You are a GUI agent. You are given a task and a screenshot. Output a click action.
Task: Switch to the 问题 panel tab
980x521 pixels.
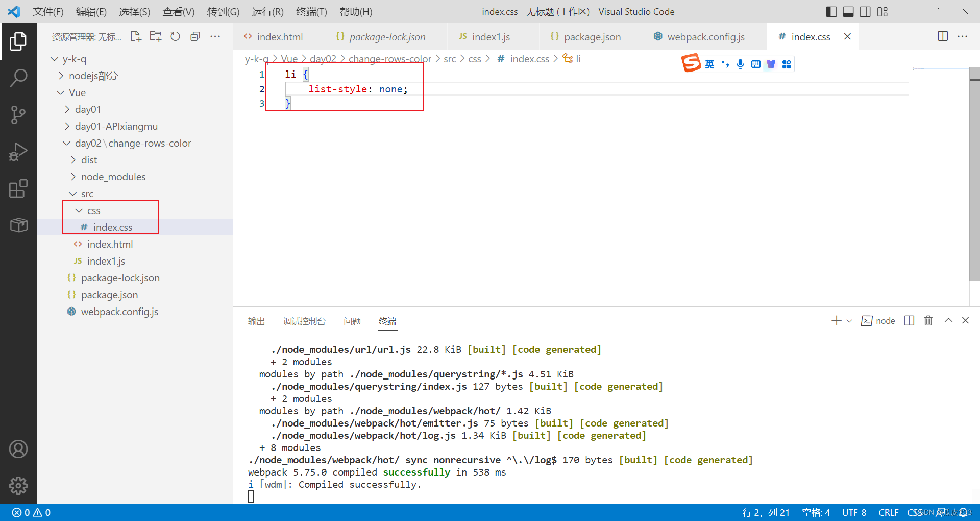click(352, 321)
